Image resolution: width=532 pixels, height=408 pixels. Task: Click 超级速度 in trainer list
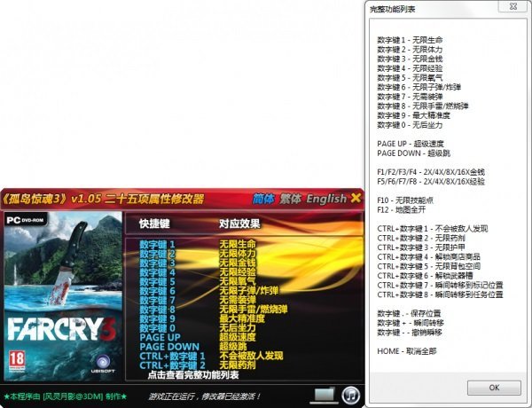click(x=237, y=337)
